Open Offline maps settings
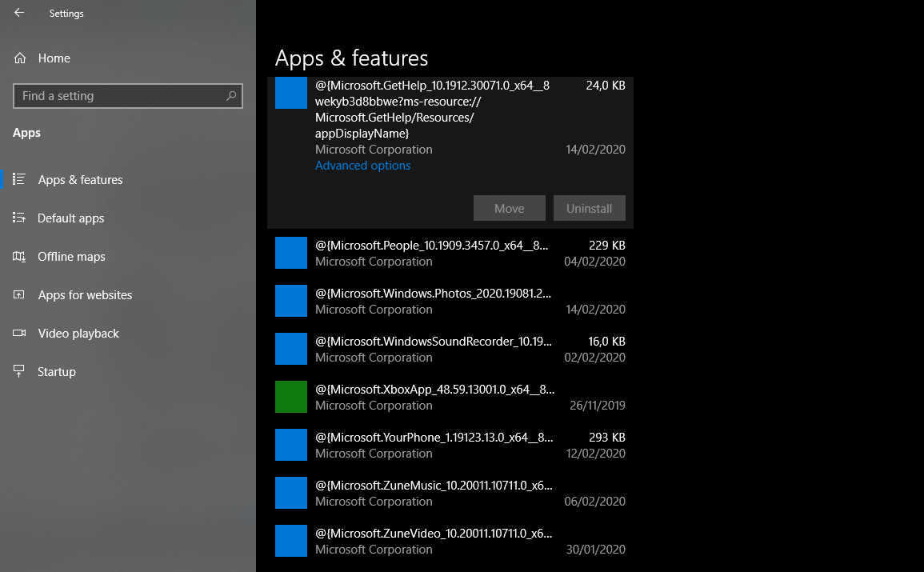 (x=71, y=256)
